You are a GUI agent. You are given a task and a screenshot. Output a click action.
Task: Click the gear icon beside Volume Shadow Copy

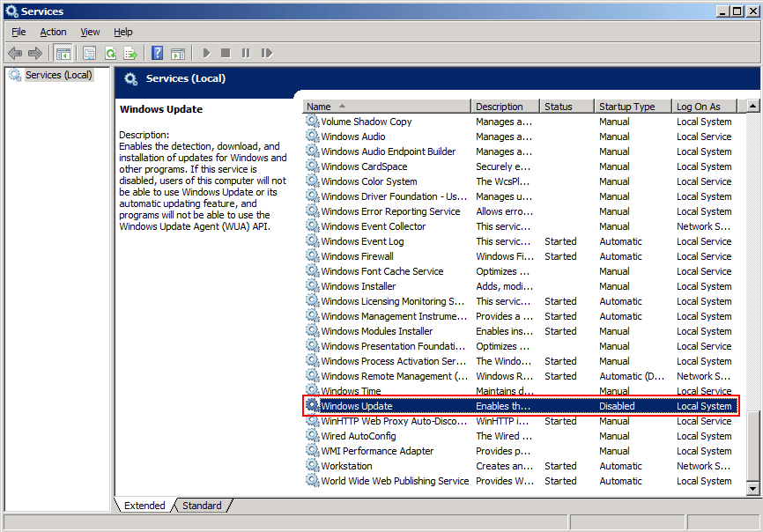(x=312, y=121)
